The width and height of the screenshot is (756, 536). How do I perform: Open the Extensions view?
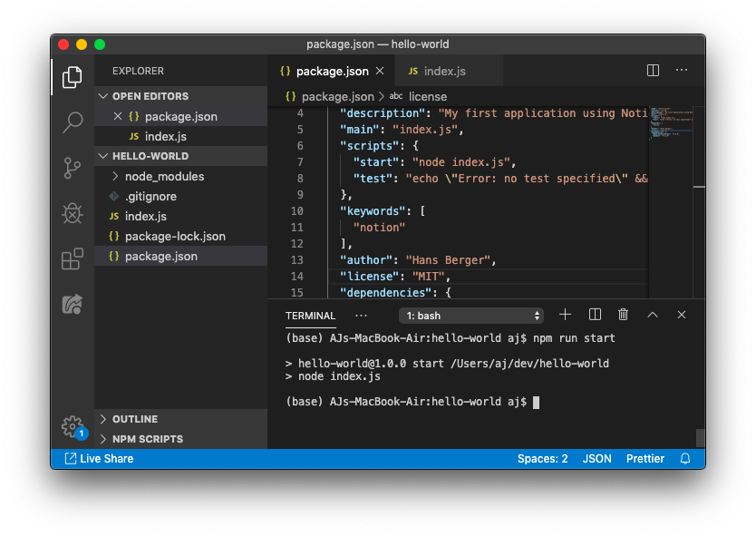[73, 259]
